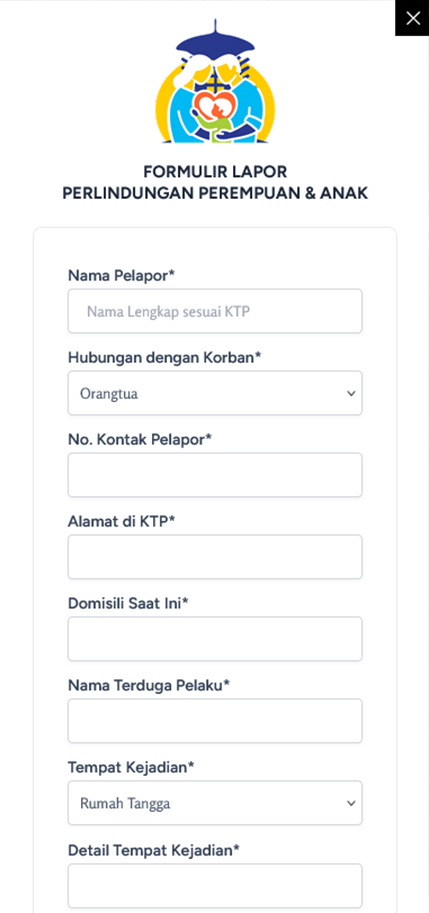Focus the Detail Tempat Kejadian input box

pos(215,886)
